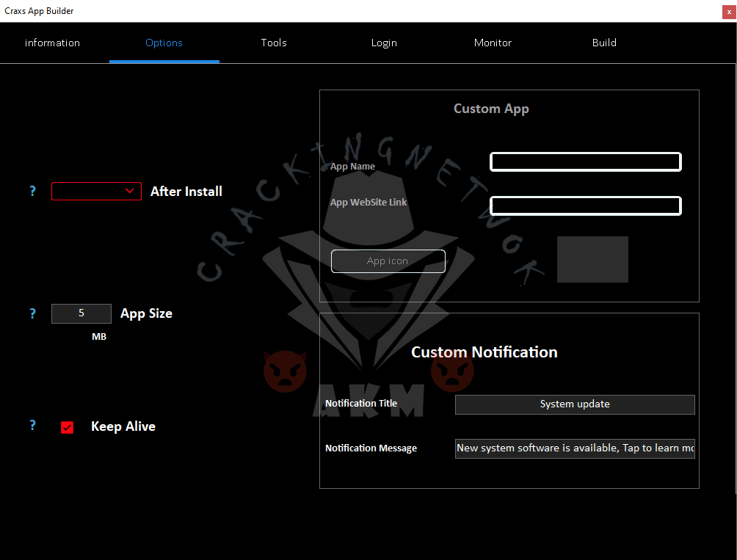
Task: Focus the App Name text field
Action: tap(585, 162)
